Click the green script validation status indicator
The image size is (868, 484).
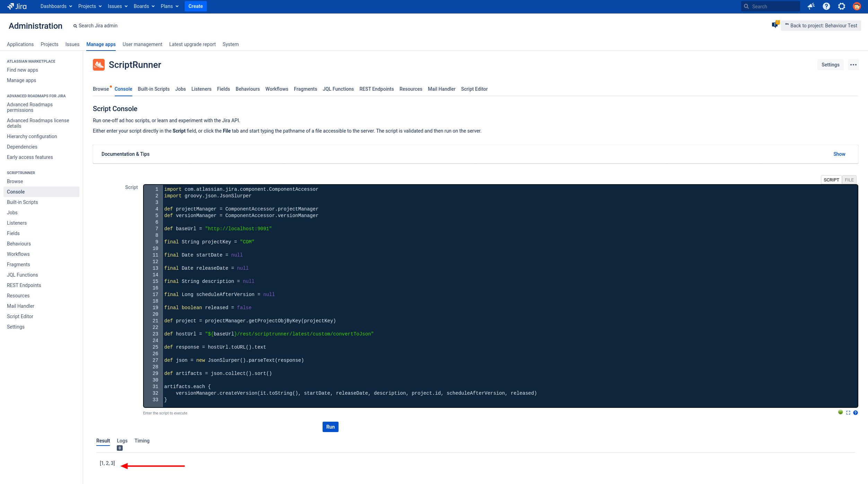(840, 412)
